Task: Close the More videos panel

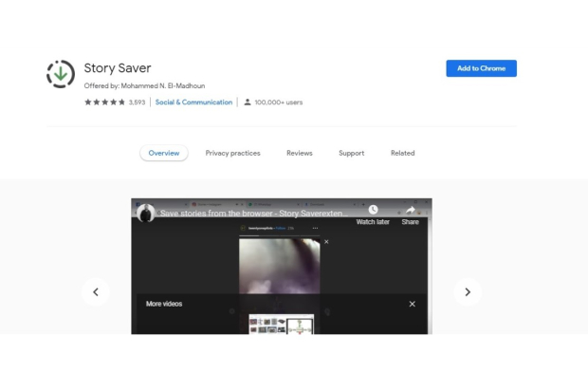Action: tap(413, 304)
